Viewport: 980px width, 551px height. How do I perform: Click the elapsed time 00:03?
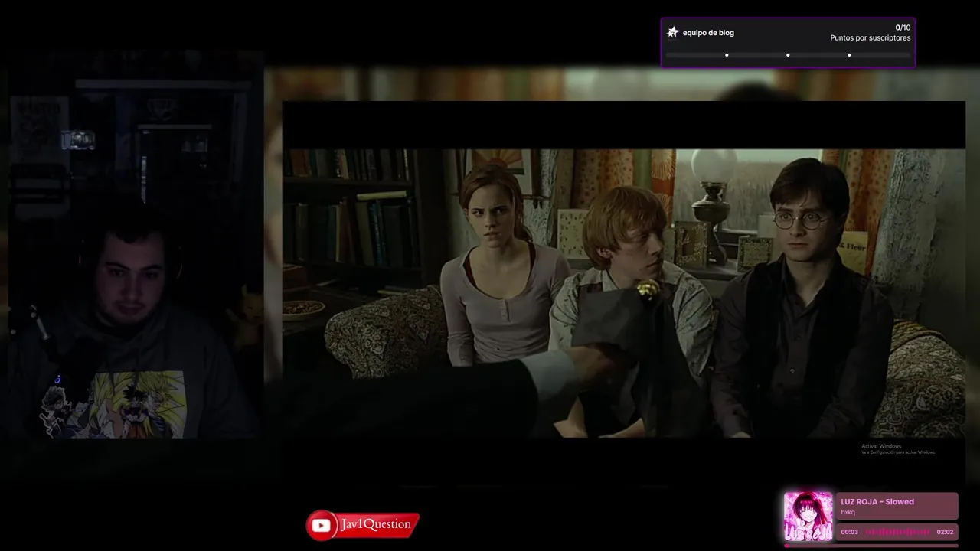[x=849, y=532]
